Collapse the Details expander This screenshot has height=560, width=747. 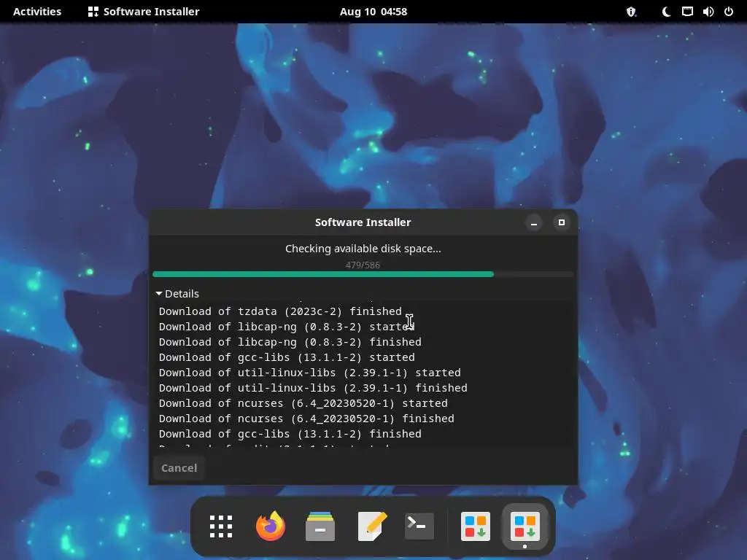pyautogui.click(x=177, y=294)
